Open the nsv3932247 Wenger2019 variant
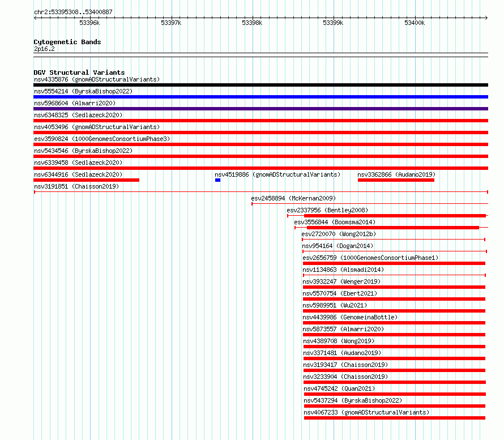This screenshot has height=440, width=504. coord(341,281)
